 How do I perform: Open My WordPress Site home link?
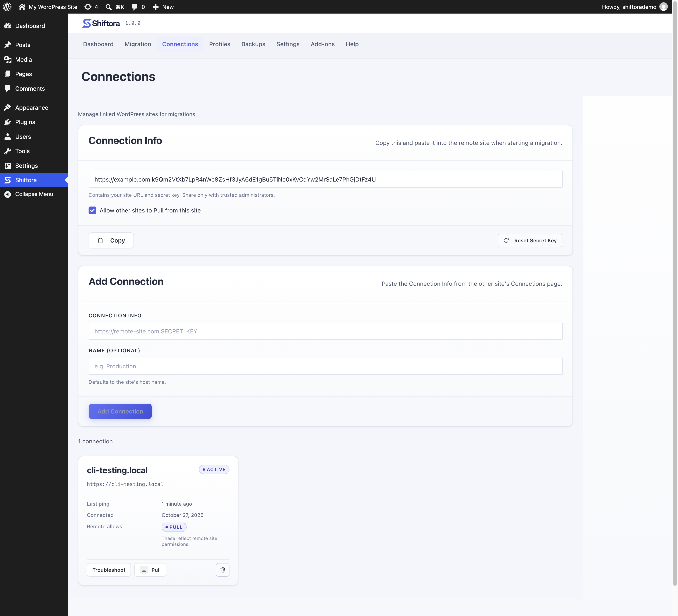click(x=48, y=7)
